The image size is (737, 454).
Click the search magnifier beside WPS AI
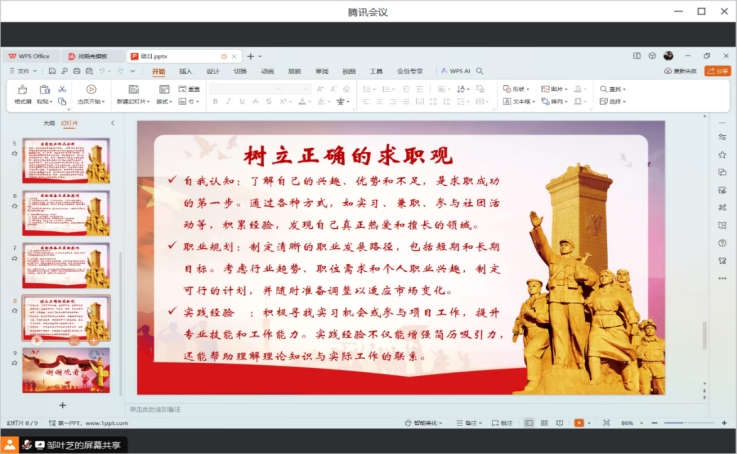click(x=480, y=71)
